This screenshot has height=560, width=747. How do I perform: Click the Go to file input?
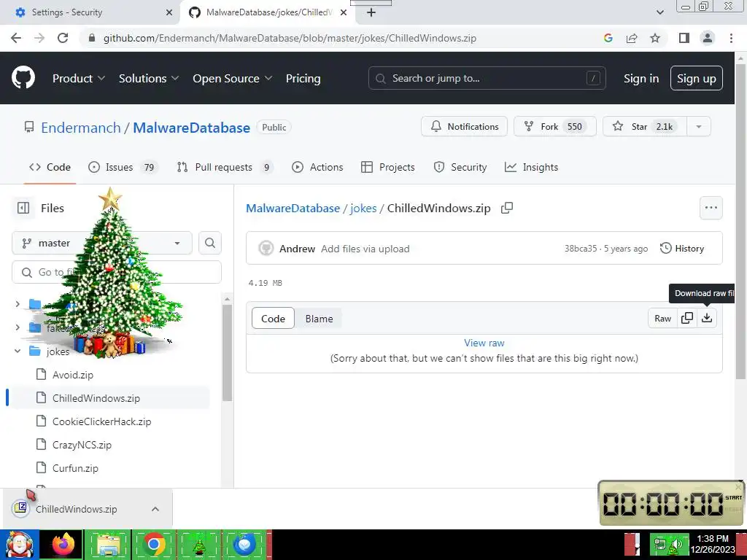tap(117, 272)
